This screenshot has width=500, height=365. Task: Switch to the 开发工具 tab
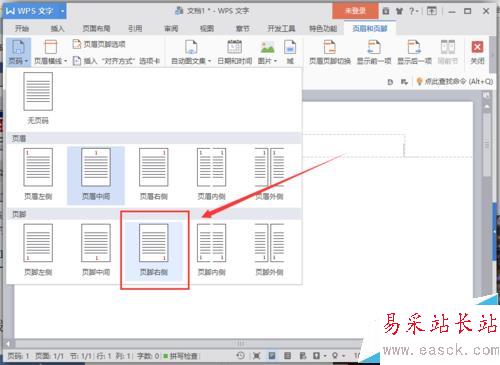pyautogui.click(x=281, y=29)
